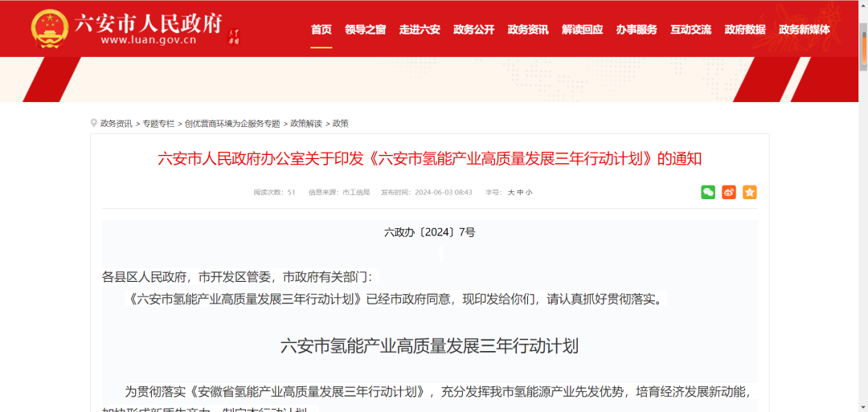This screenshot has width=868, height=412.
Task: Click the 信息来源：市工信局 text
Action: [339, 193]
